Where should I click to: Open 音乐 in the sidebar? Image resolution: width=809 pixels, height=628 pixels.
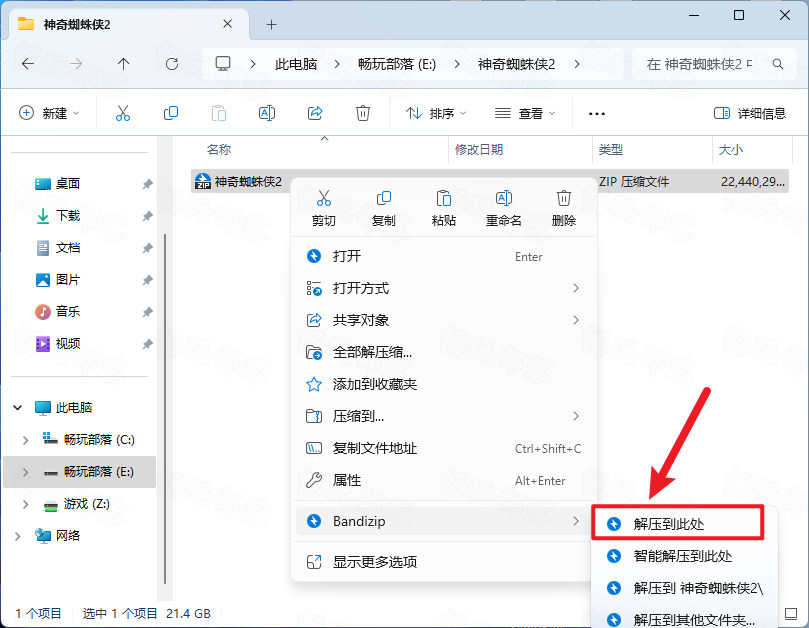[68, 312]
